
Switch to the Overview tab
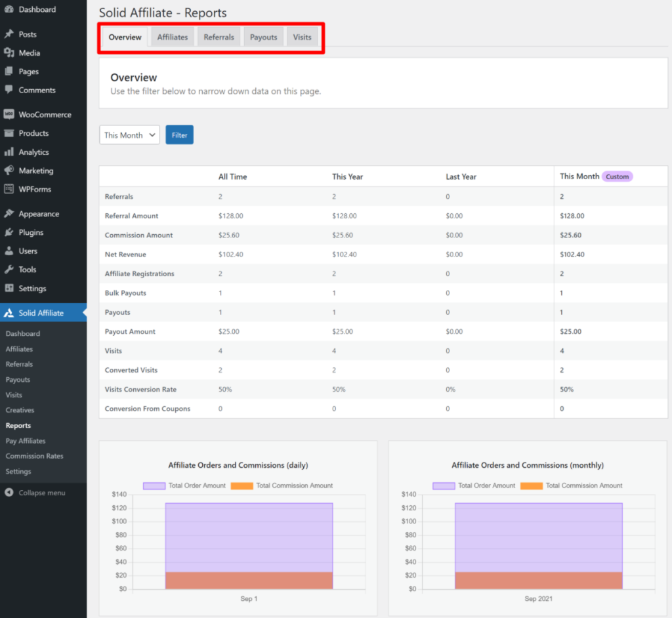[125, 37]
